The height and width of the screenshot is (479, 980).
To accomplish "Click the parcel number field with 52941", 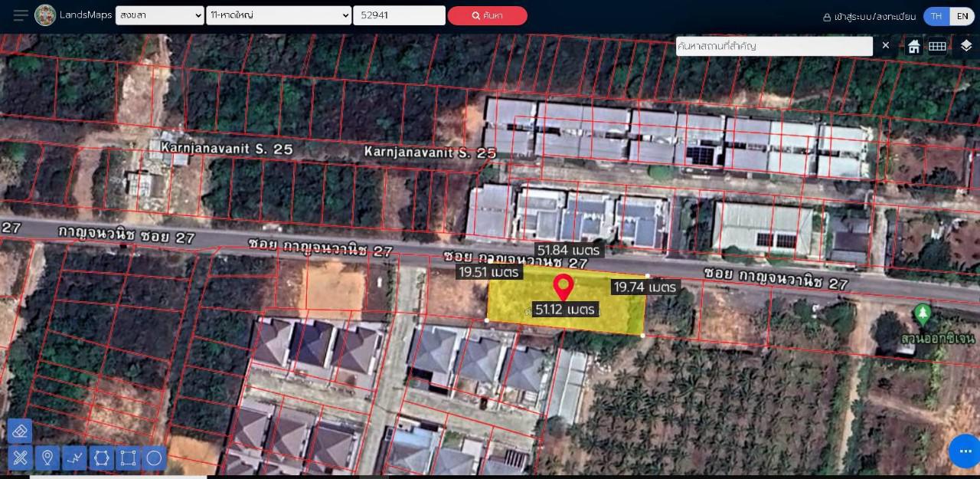I will pyautogui.click(x=399, y=15).
